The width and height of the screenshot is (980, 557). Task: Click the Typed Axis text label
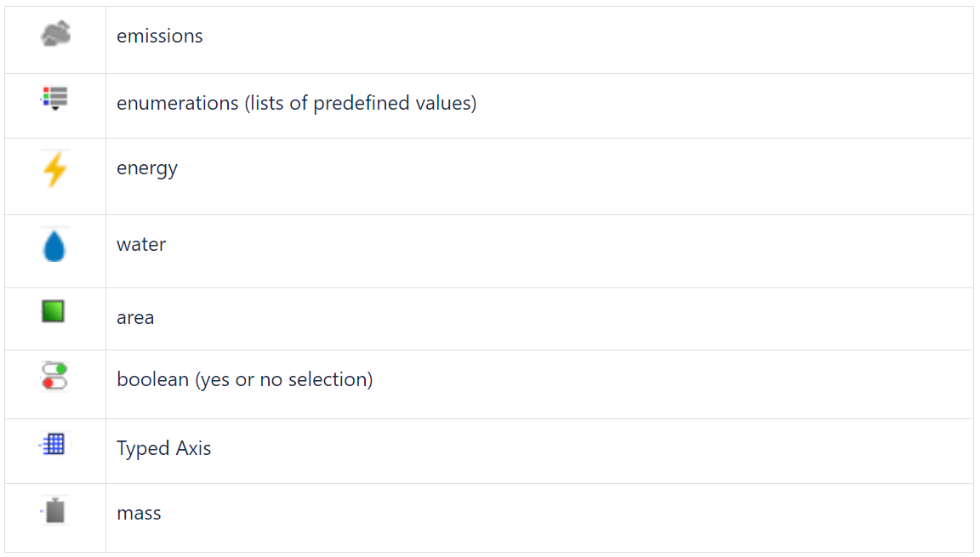coord(163,448)
